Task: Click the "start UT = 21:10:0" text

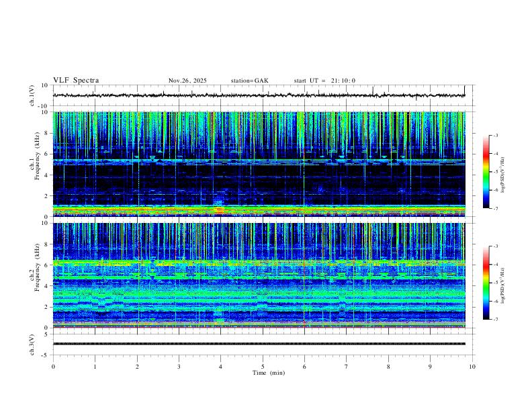Action: pos(324,81)
